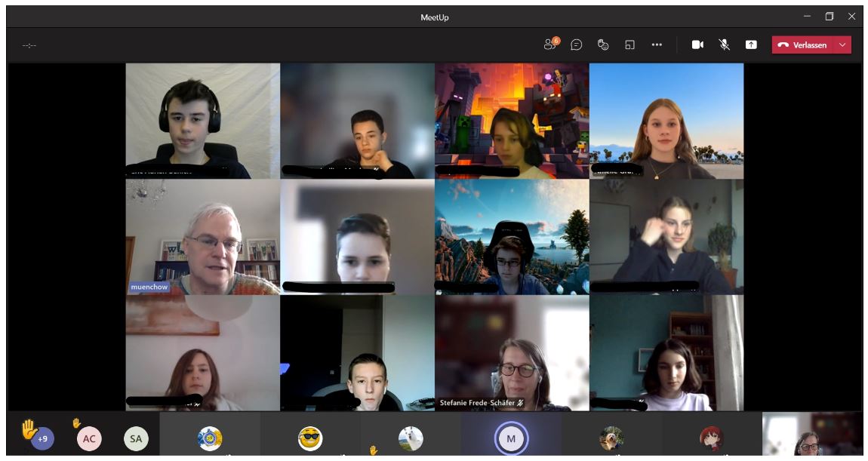Click the anime girl participant avatar
The image size is (868, 461).
pyautogui.click(x=711, y=438)
